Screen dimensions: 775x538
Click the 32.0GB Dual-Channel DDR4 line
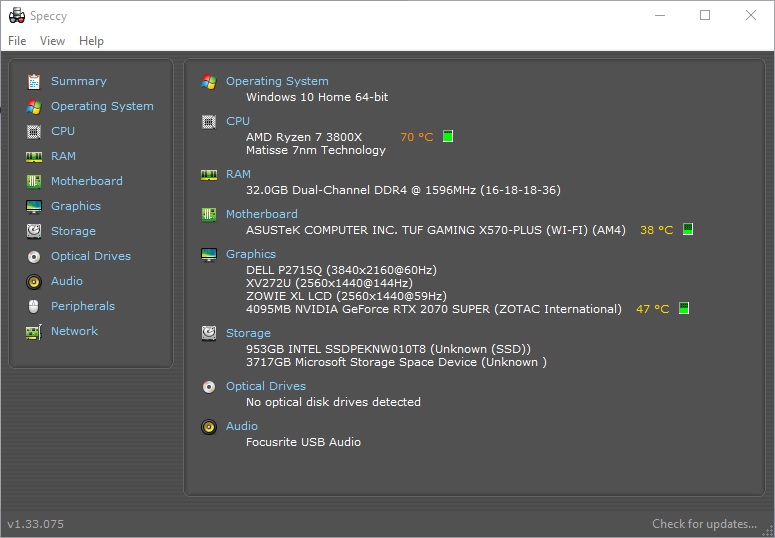click(x=403, y=190)
